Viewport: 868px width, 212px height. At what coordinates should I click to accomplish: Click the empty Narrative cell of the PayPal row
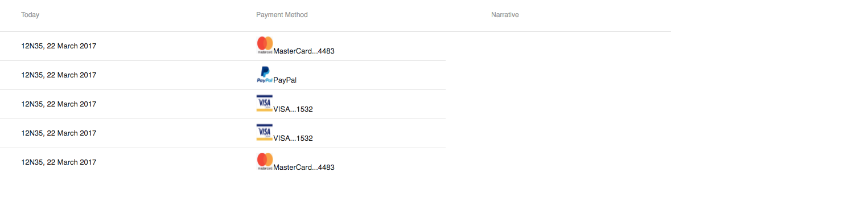(581, 75)
